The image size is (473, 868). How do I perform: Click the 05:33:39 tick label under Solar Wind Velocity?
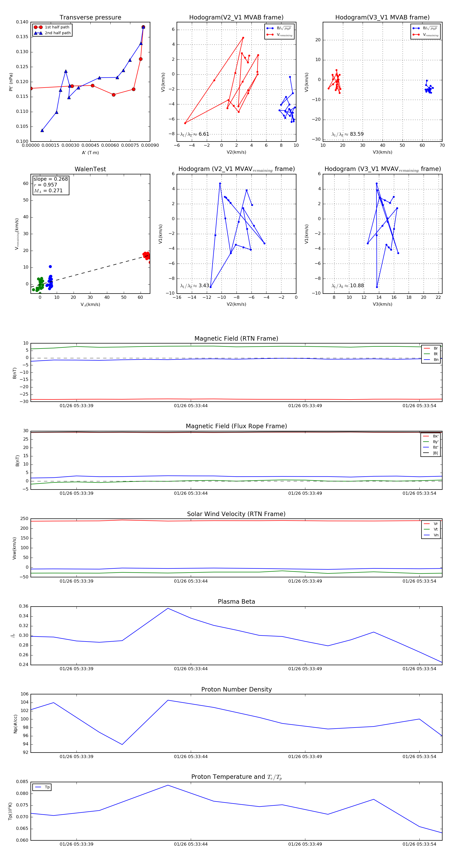(76, 581)
